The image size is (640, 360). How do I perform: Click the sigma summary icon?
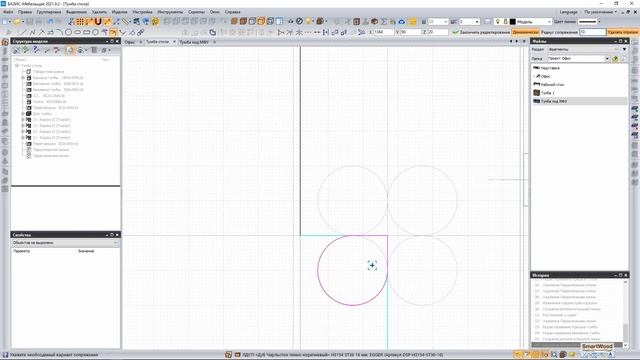(384, 21)
